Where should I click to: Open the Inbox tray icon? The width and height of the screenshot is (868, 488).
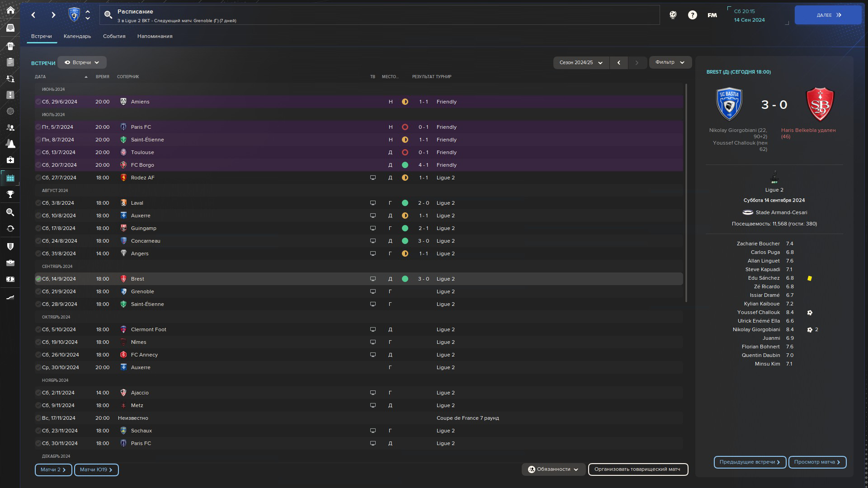(x=10, y=28)
